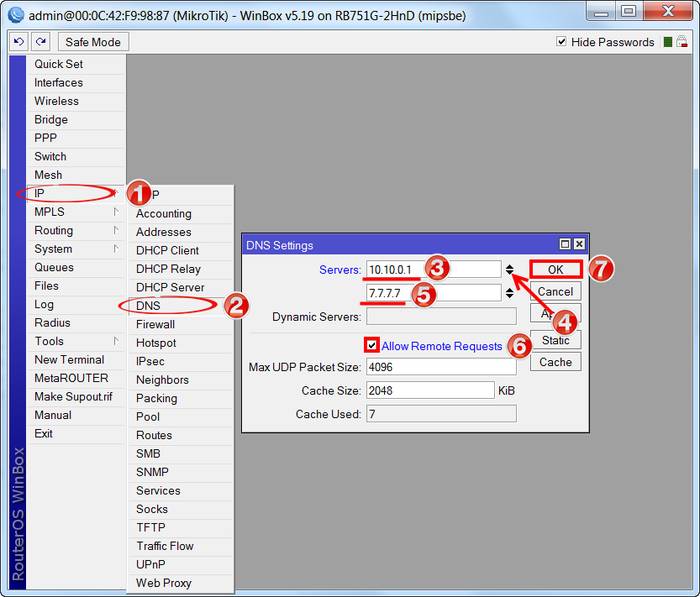Viewport: 700px width, 597px height.
Task: Toggle the Hide Passwords checkbox
Action: 562,42
